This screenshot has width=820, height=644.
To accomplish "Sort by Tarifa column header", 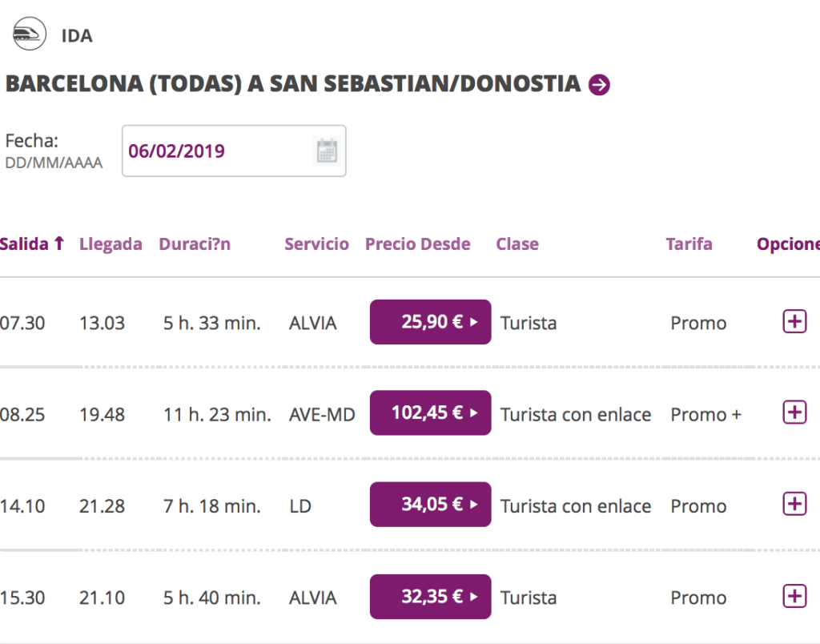I will (689, 244).
